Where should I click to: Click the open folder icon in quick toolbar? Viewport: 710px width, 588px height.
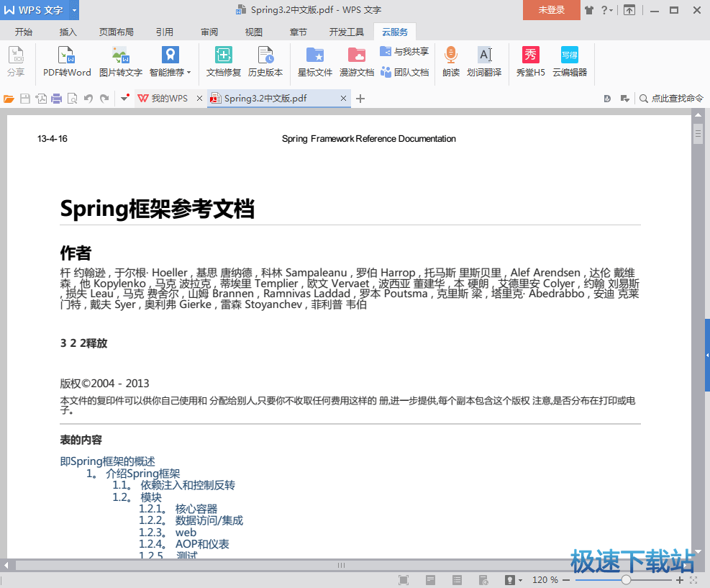(9, 99)
